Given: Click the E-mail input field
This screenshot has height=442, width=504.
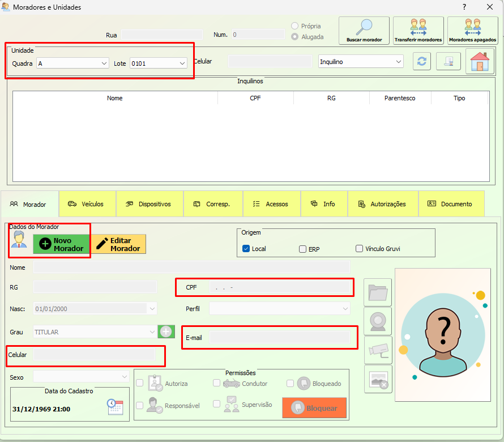Looking at the screenshot, I should coord(279,338).
